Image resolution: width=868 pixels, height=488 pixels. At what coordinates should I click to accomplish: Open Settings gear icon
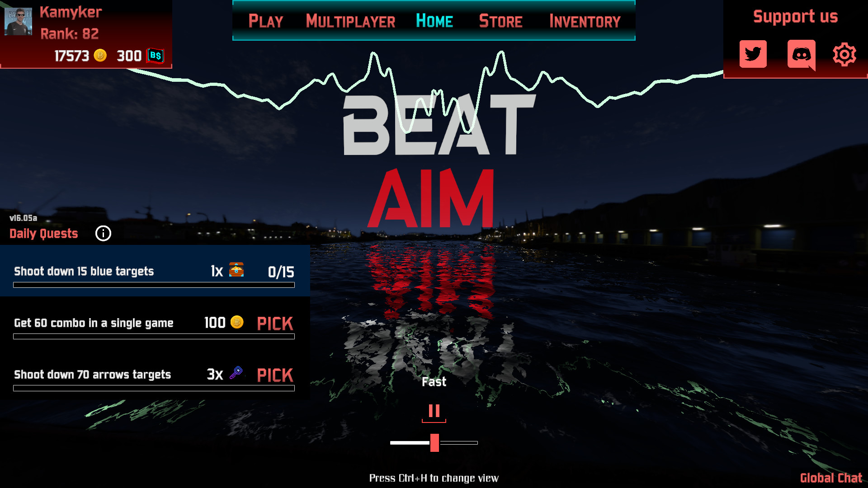click(x=845, y=54)
